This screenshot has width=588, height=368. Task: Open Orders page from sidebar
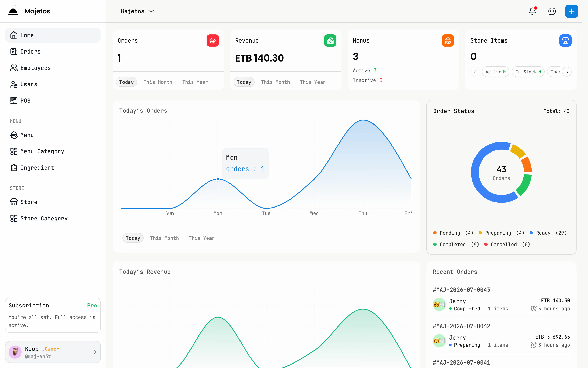coord(53,52)
